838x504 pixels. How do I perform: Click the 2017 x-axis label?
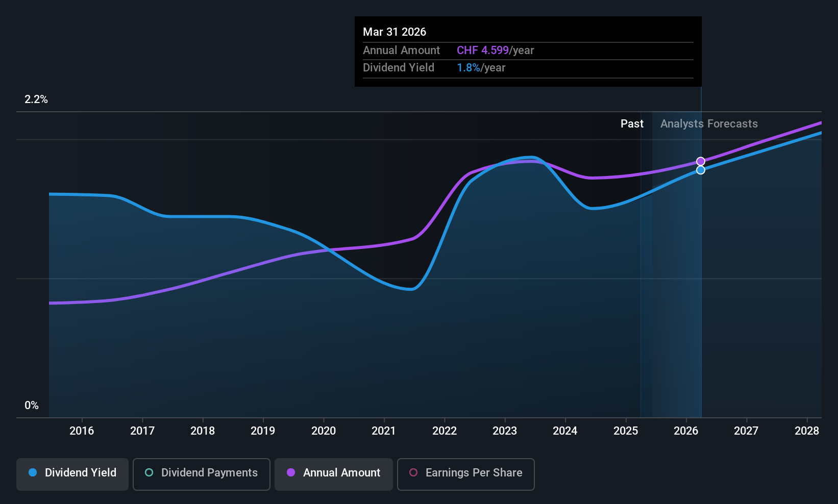(x=142, y=431)
